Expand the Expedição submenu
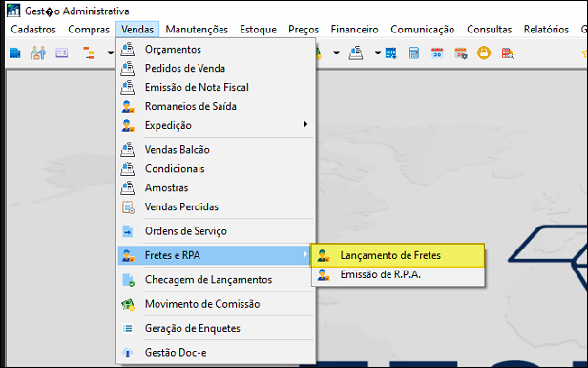Viewport: 588px width, 368px height. tap(216, 125)
